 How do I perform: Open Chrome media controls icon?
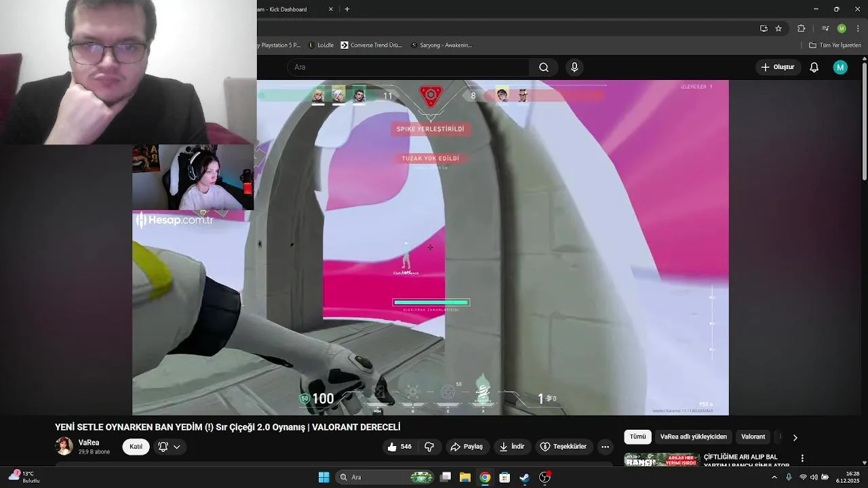coord(825,28)
